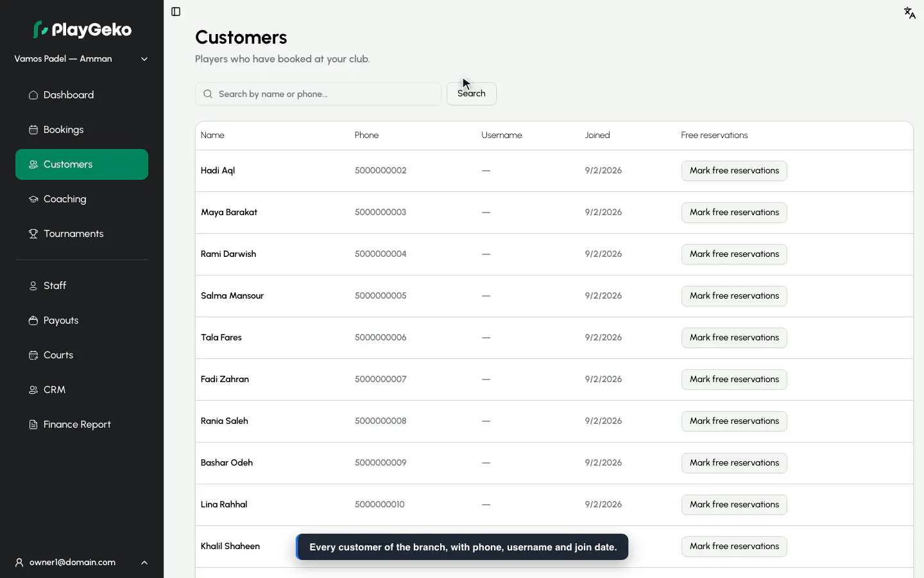The image size is (924, 578).
Task: Open the language translation icon
Action: coord(910,13)
